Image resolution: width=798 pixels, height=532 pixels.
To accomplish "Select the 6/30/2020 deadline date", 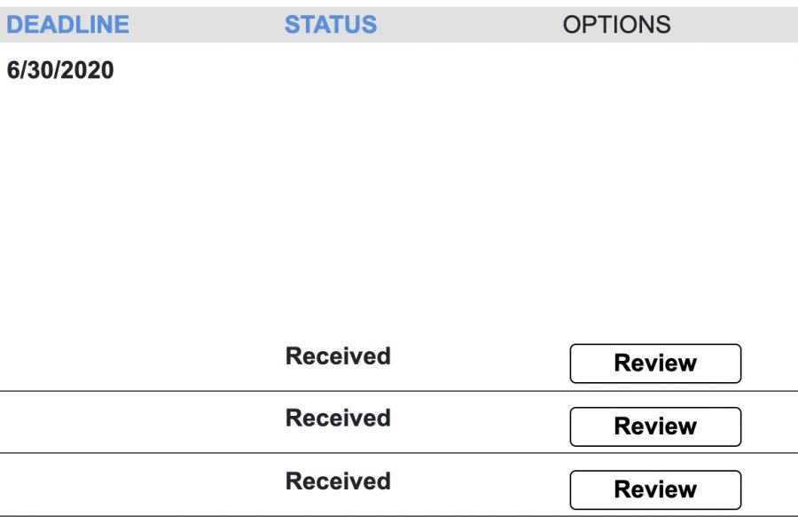I will [60, 70].
